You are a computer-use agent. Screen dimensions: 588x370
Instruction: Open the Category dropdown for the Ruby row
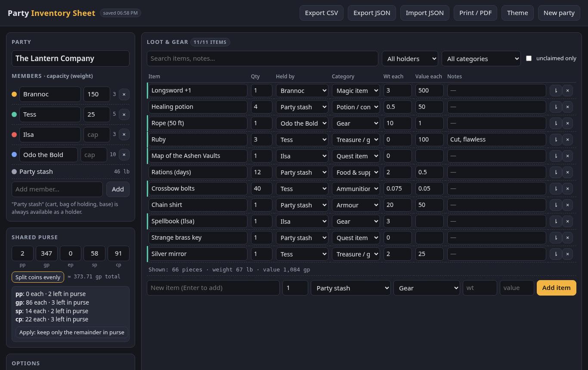pyautogui.click(x=356, y=139)
